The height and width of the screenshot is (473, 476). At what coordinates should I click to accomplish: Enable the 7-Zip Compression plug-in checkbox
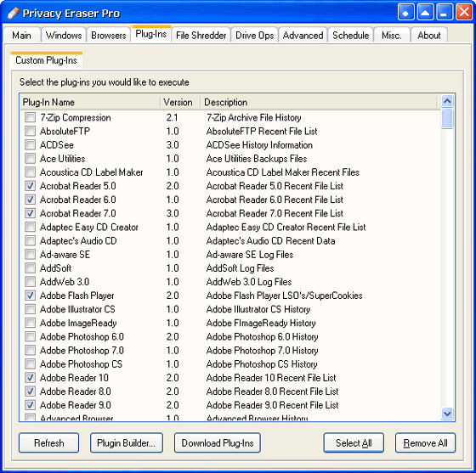tap(30, 117)
